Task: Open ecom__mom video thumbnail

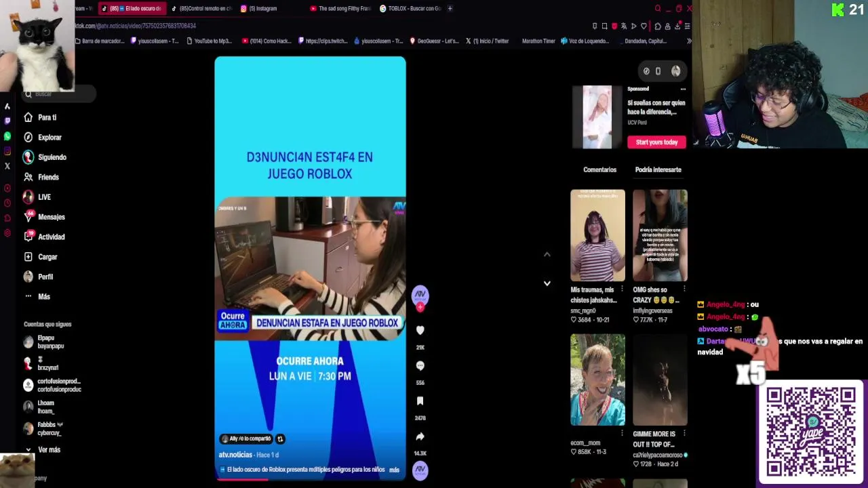Action: click(x=597, y=380)
